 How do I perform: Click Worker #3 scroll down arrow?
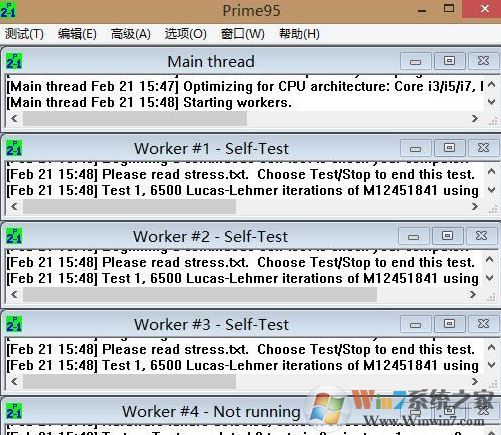pos(491,365)
